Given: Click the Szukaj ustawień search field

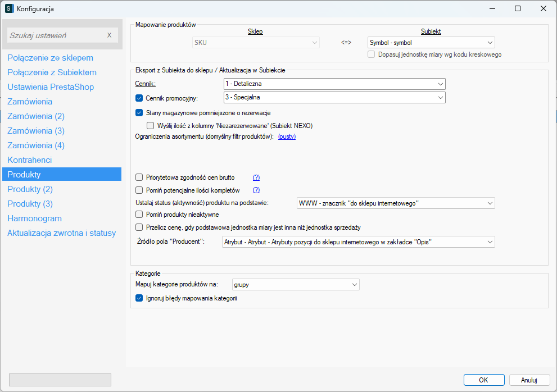Looking at the screenshot, I should click(56, 35).
